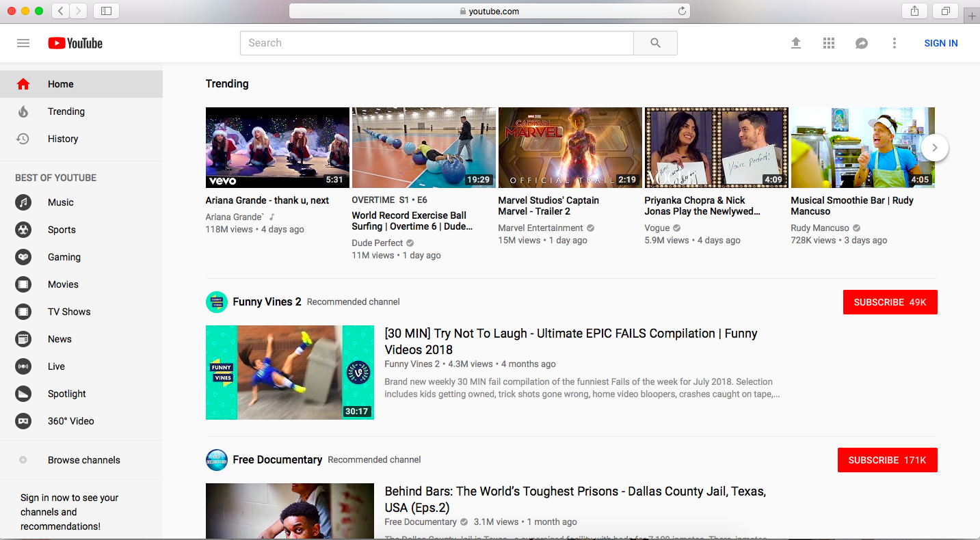Screen dimensions: 980x540
Task: Open the three-dot settings menu
Action: (x=895, y=43)
